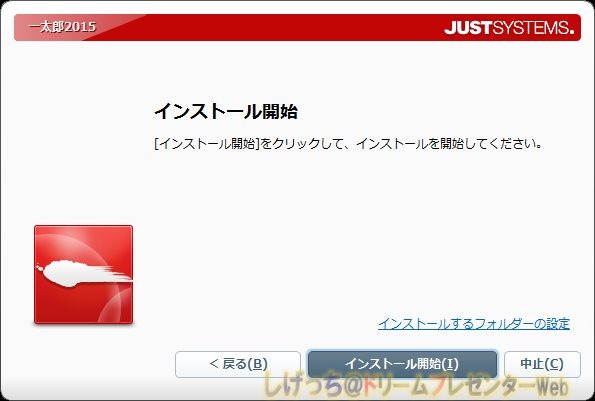The image size is (595, 401).
Task: Click the JUSTSYSTEMS logo in header
Action: pos(509,28)
